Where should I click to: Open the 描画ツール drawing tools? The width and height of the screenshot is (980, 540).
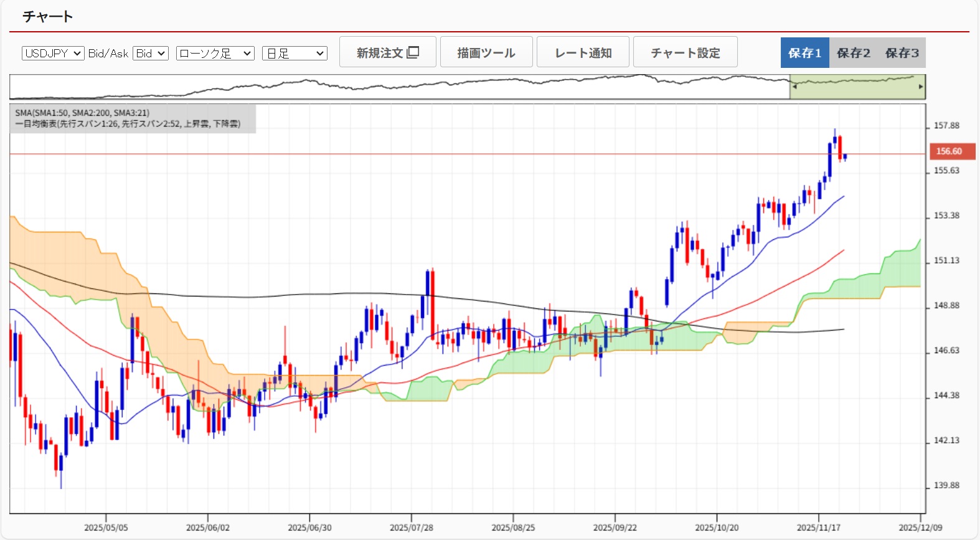pyautogui.click(x=486, y=52)
